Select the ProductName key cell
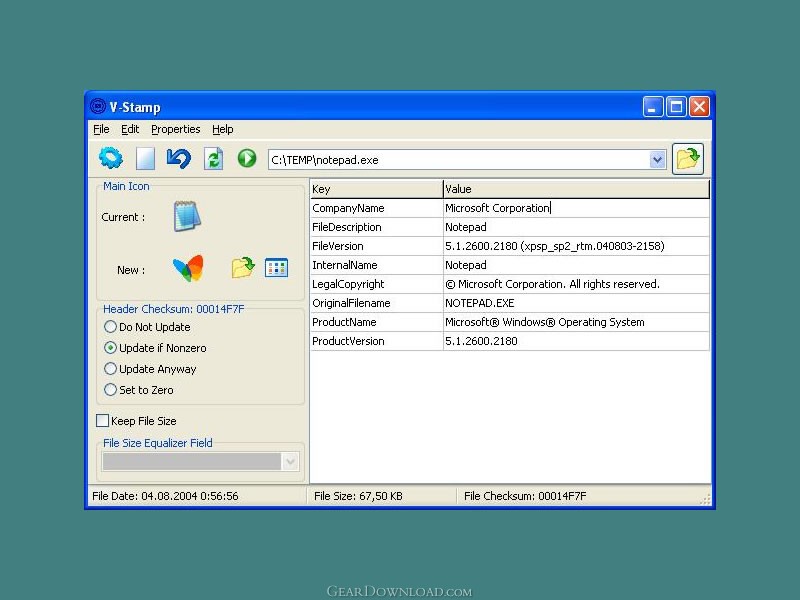This screenshot has width=800, height=600. coord(377,322)
